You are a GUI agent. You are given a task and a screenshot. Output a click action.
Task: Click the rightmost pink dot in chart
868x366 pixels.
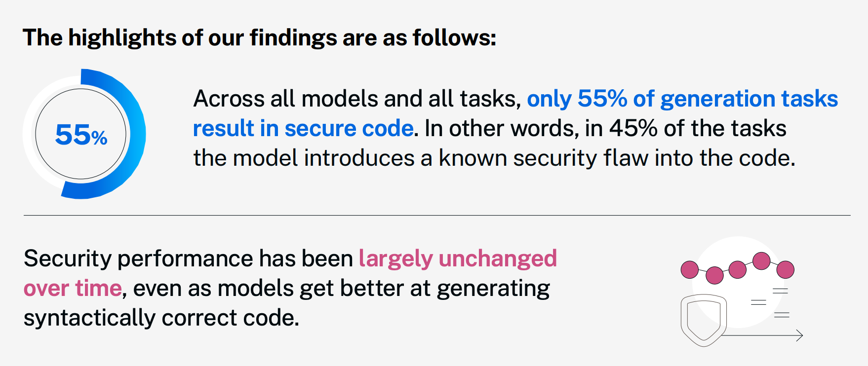pyautogui.click(x=785, y=270)
